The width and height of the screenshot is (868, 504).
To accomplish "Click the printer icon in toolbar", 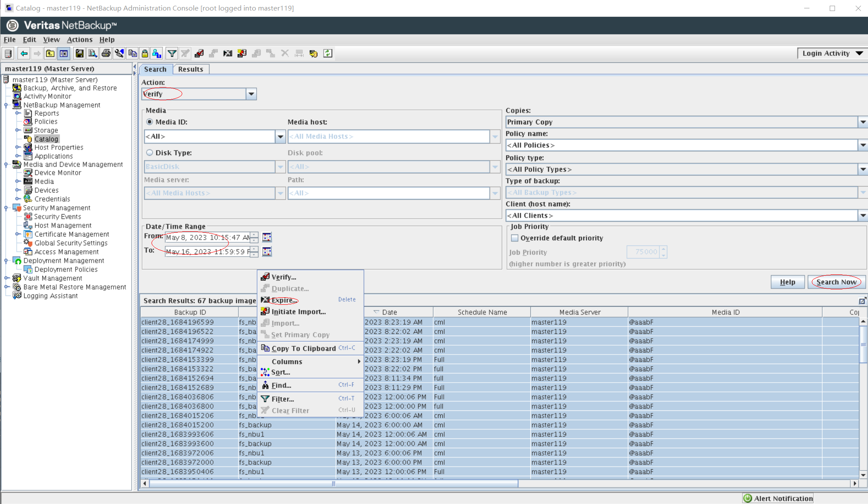I will (x=106, y=53).
